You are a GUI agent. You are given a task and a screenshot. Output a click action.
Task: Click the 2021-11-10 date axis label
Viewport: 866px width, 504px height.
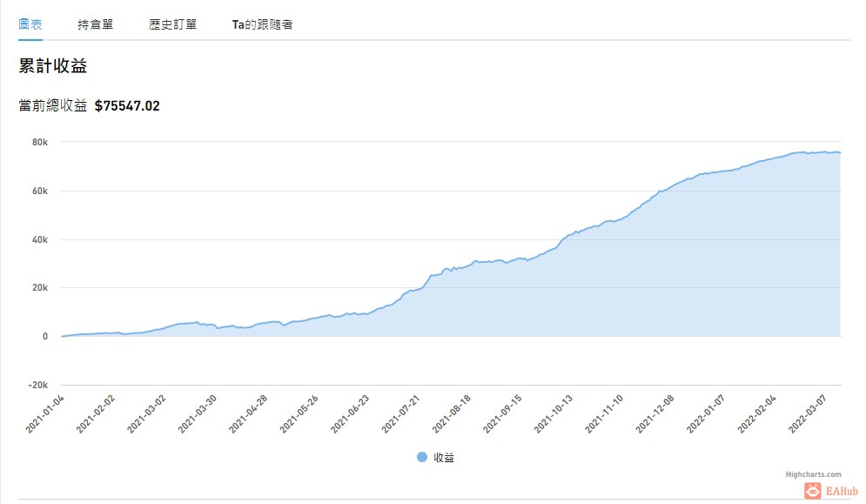pos(604,414)
